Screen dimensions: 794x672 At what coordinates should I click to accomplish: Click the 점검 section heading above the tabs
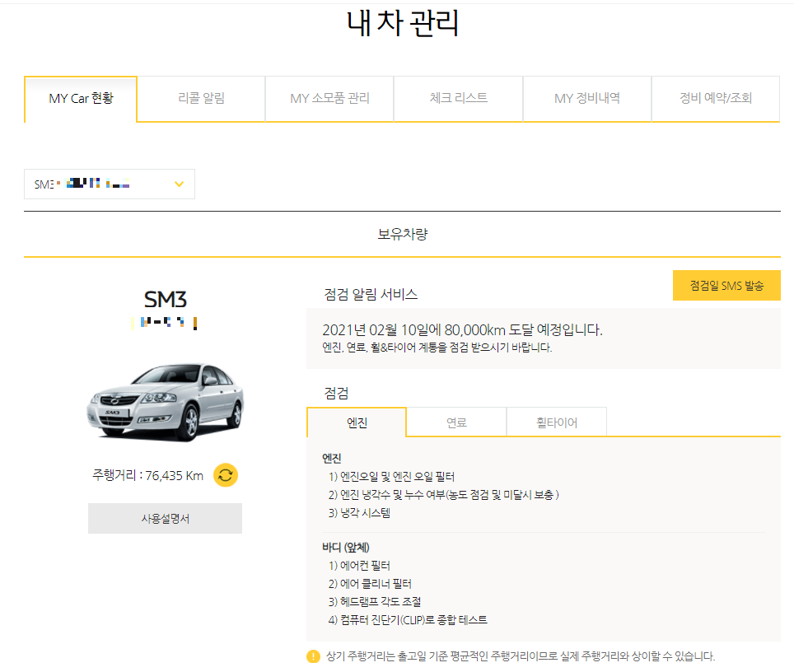pyautogui.click(x=336, y=393)
